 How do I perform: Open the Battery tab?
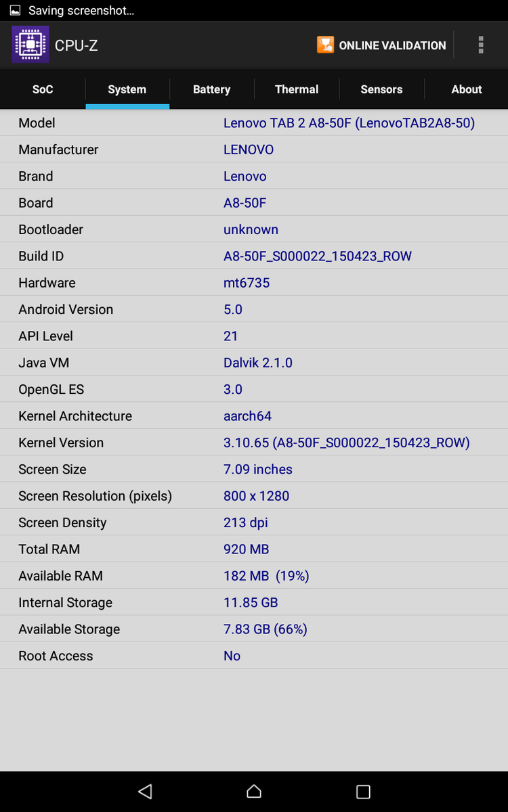[x=211, y=89]
